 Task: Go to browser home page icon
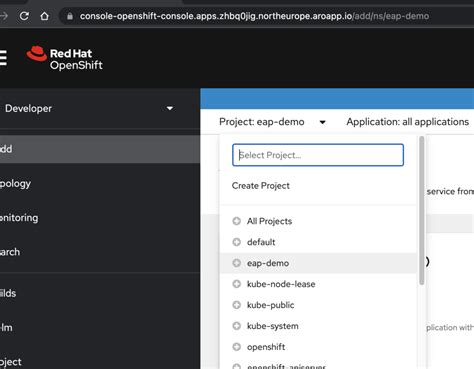44,16
